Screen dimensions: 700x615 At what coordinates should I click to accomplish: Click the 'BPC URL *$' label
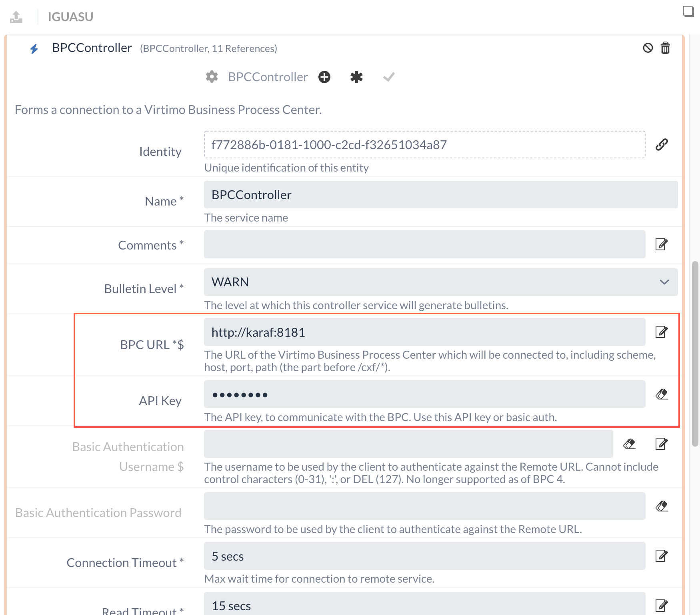[152, 345]
